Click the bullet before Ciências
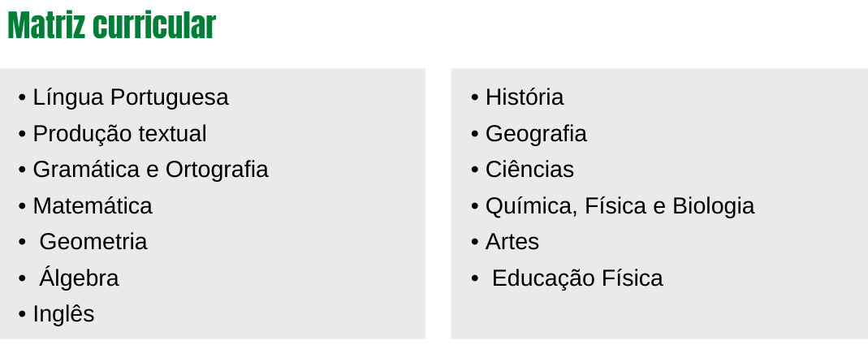This screenshot has height=345, width=868. [x=475, y=170]
